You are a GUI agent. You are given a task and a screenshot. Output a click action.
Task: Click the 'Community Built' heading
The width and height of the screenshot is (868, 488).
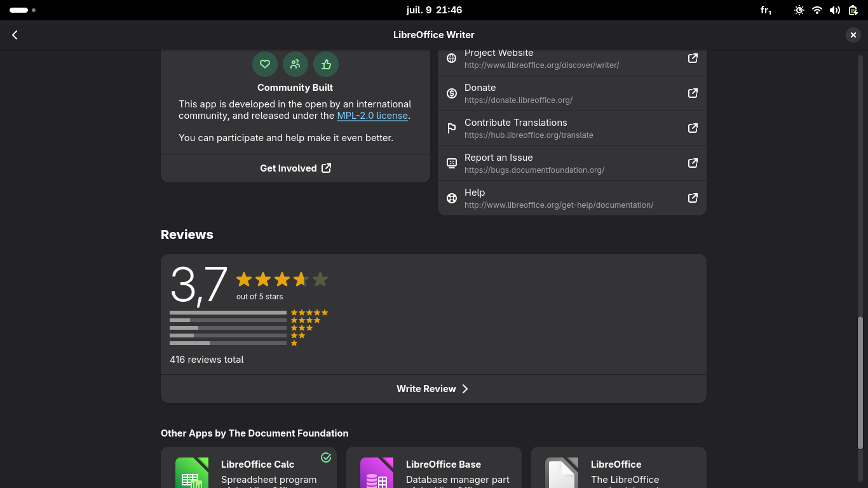coord(295,88)
